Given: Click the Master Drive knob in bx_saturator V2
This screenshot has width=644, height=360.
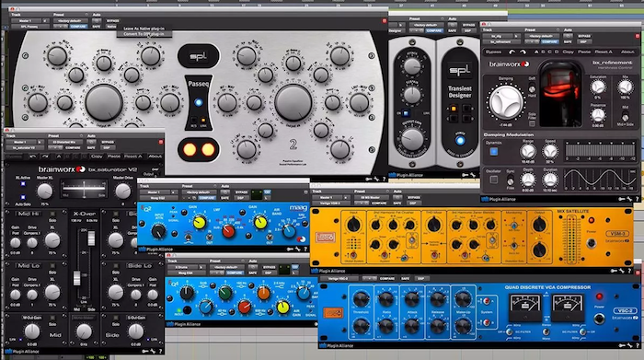Looking at the screenshot, I should 122,192.
